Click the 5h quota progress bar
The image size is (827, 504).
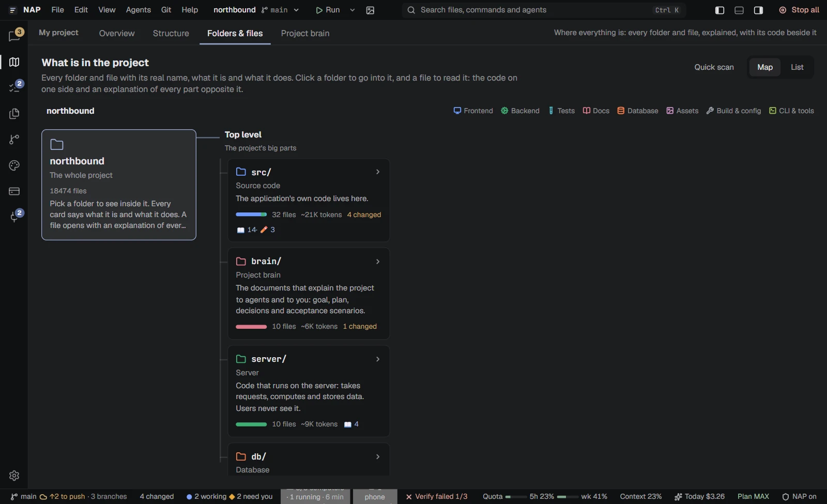[x=516, y=497]
